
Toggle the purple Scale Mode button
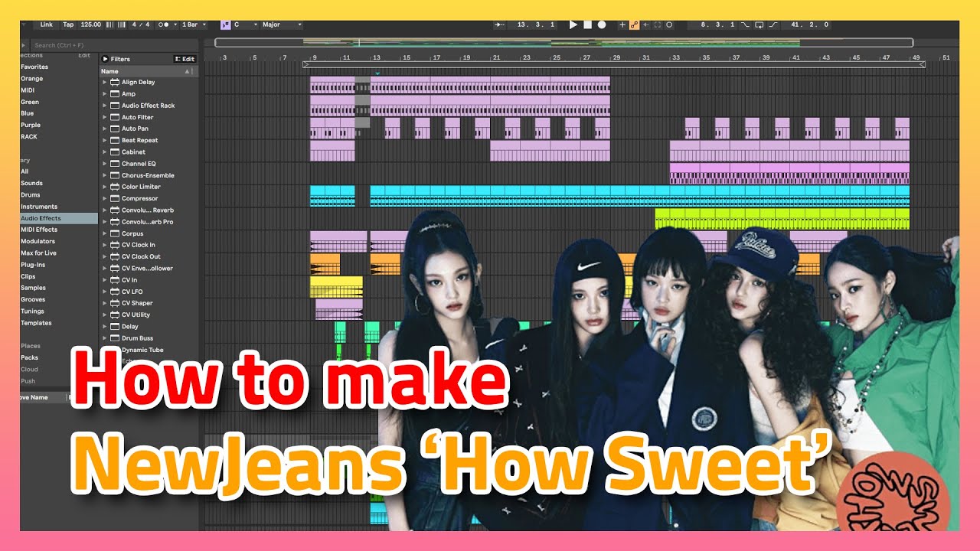[227, 24]
